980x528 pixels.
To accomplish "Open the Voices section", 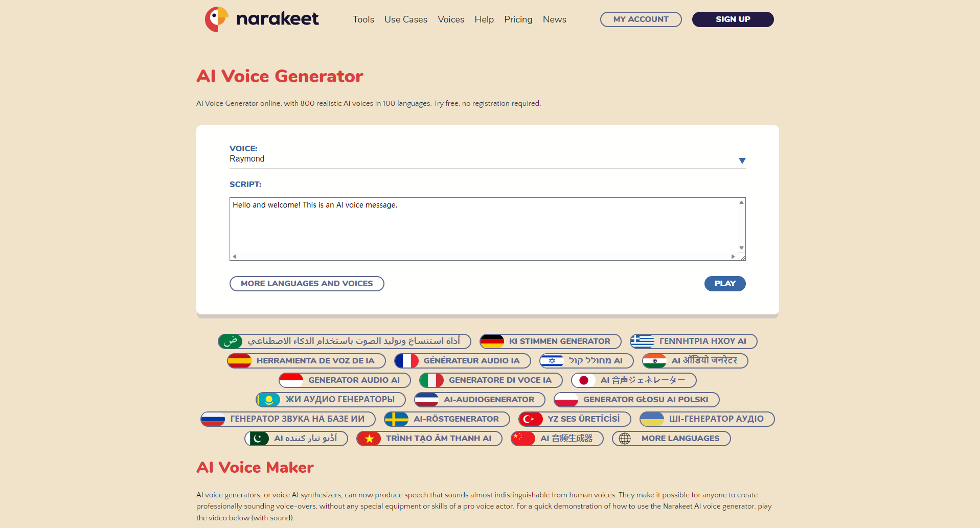I will click(x=450, y=19).
